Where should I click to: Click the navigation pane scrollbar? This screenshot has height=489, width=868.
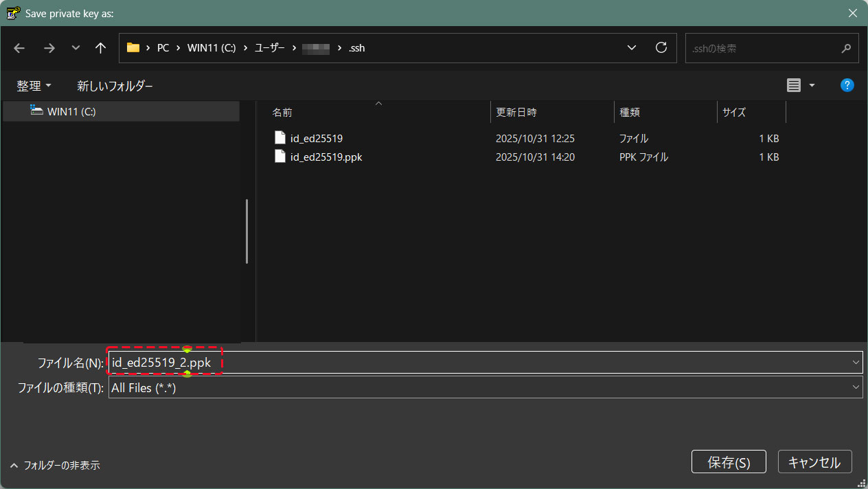(247, 231)
